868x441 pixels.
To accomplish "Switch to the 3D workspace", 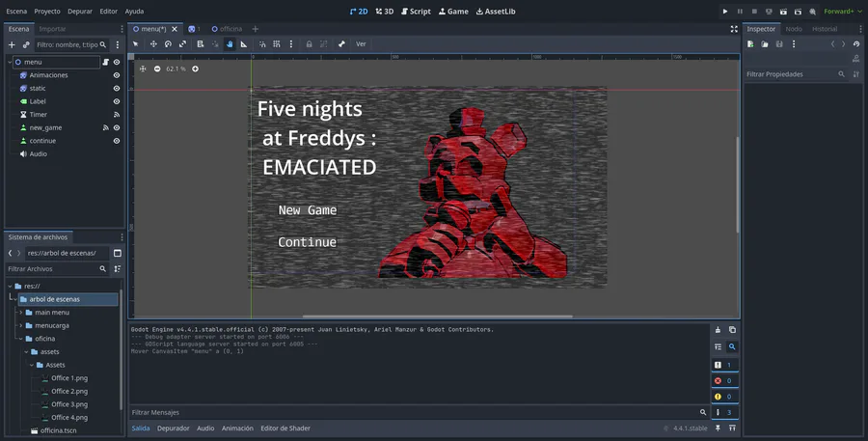I will (x=384, y=11).
